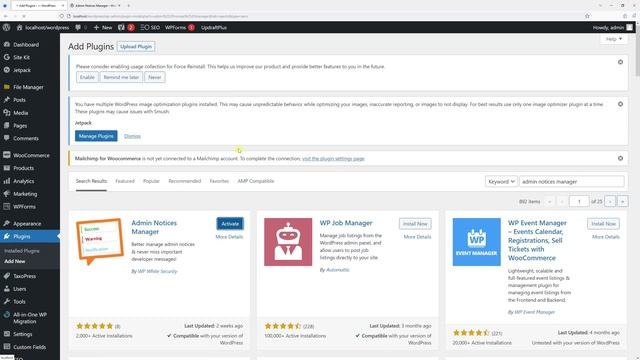Open Custom Fields sidebar item

click(x=30, y=347)
